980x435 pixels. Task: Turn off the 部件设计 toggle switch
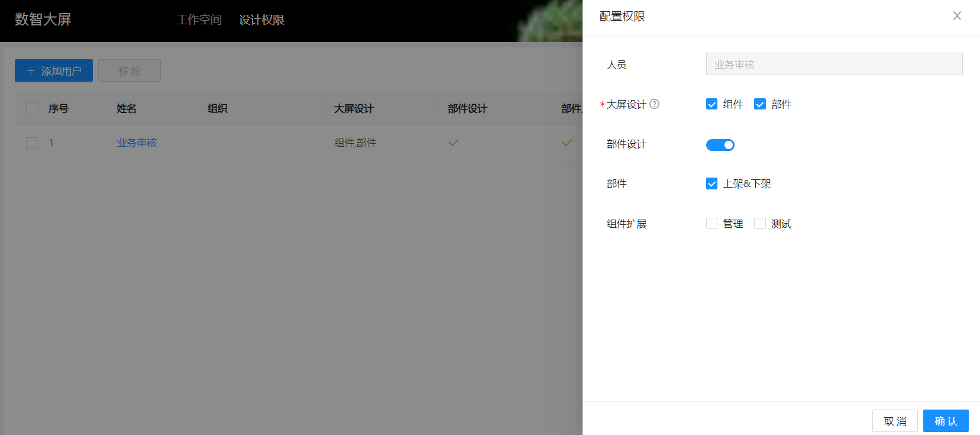720,145
